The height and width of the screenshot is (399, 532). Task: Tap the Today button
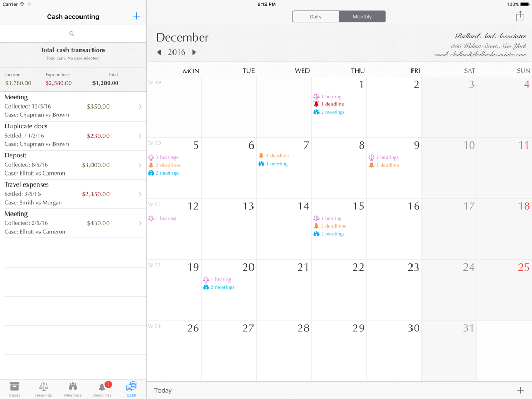coord(163,390)
